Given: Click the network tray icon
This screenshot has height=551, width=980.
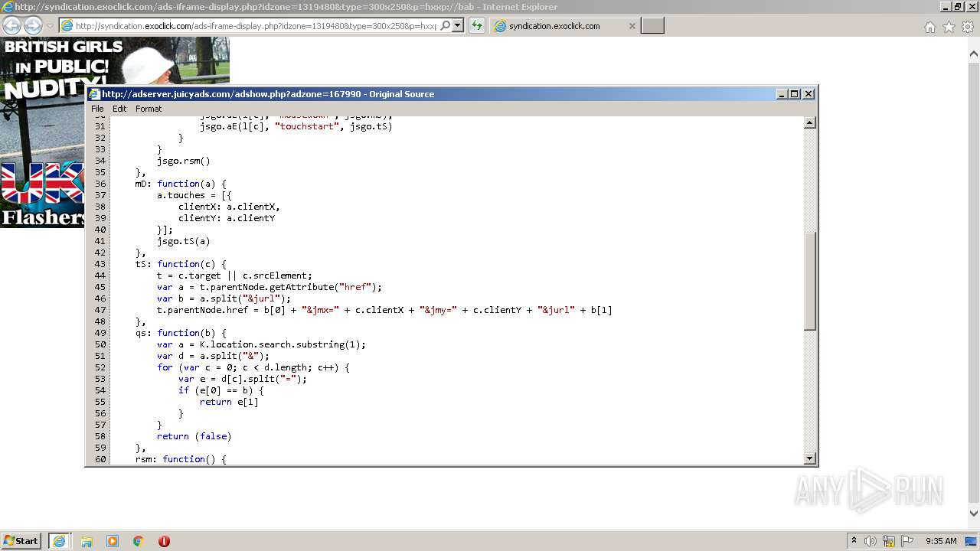Looking at the screenshot, I should [x=889, y=541].
